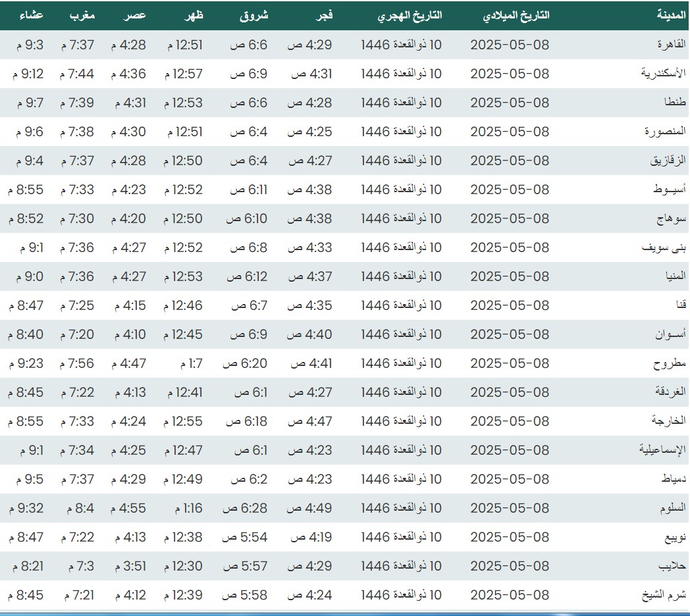Select the الخارجة sunrise time 6:18
The image size is (690, 616).
tap(246, 421)
